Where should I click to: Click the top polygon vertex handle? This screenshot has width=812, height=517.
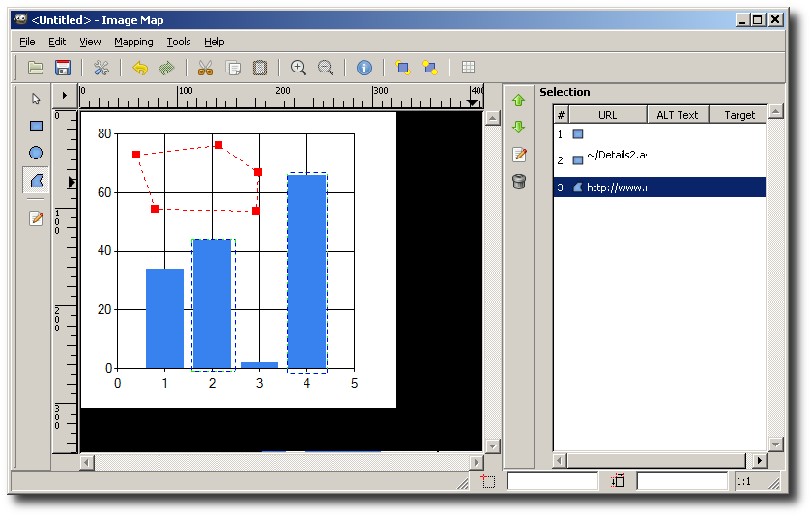218,145
